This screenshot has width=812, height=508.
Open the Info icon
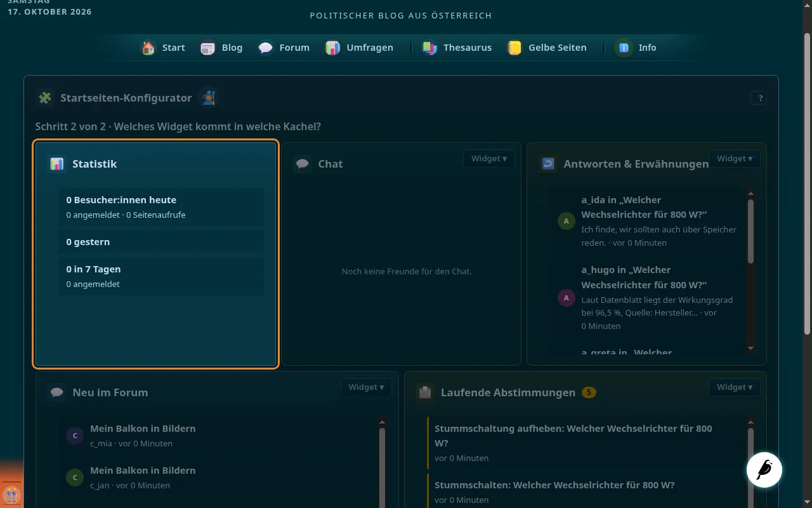coord(624,48)
